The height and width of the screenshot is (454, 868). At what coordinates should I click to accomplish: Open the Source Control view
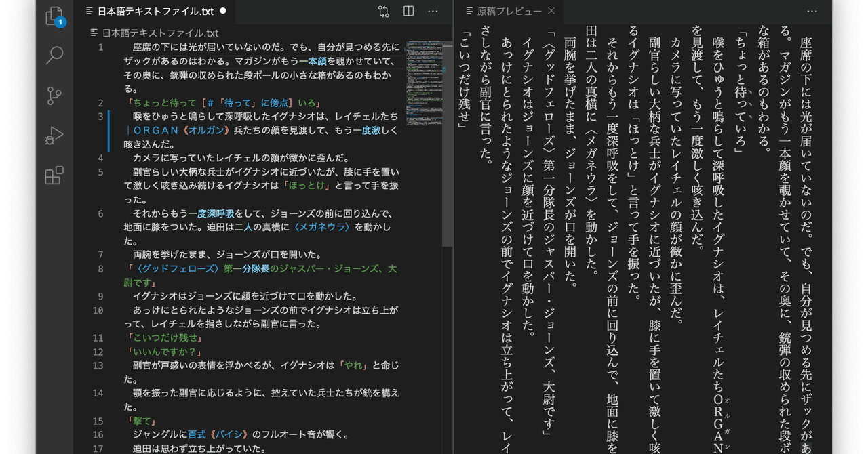(x=54, y=96)
